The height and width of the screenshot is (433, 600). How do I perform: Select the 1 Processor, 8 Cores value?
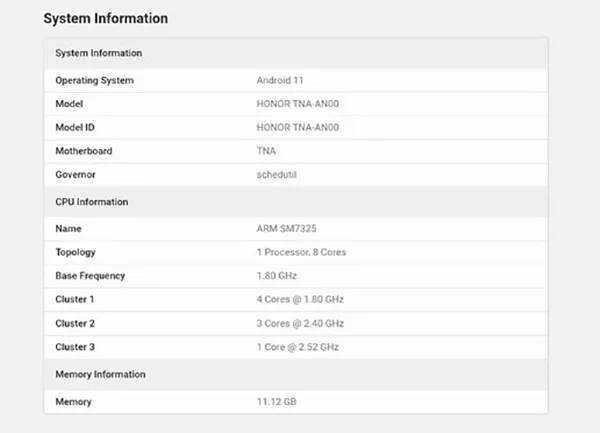tap(301, 253)
